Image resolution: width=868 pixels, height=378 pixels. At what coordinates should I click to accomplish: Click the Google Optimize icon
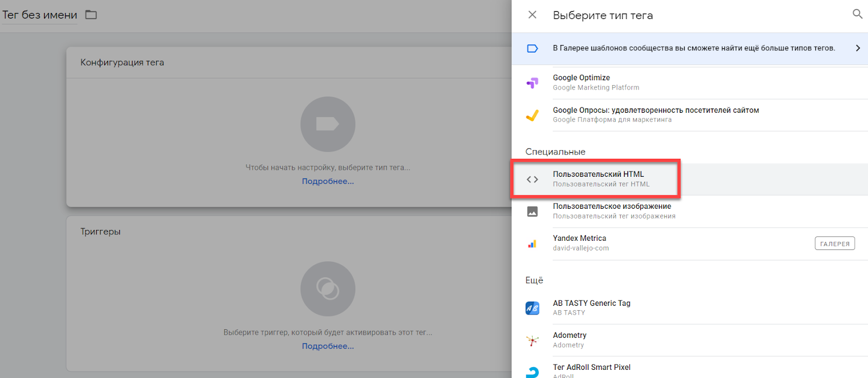tap(532, 83)
